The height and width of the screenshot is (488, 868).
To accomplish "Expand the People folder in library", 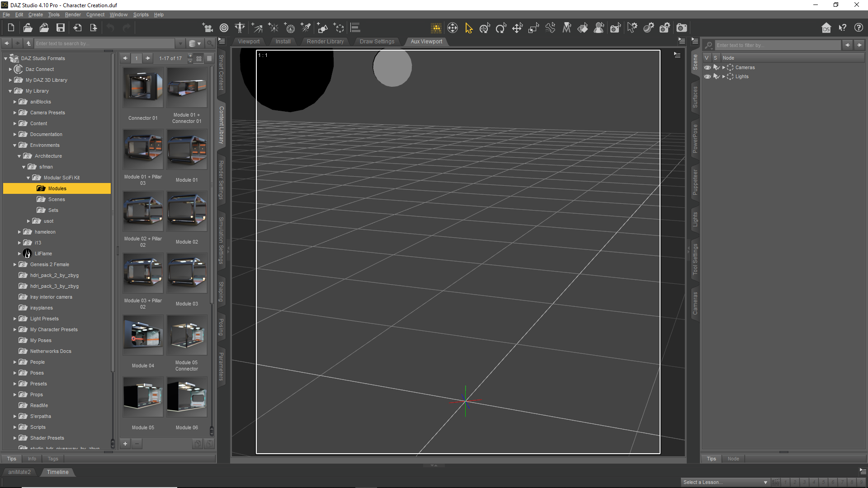I will coord(15,362).
